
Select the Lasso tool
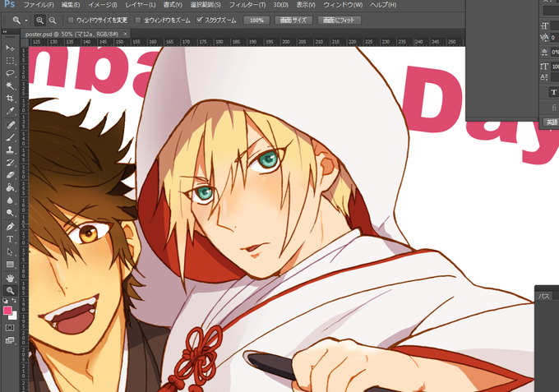[10, 73]
